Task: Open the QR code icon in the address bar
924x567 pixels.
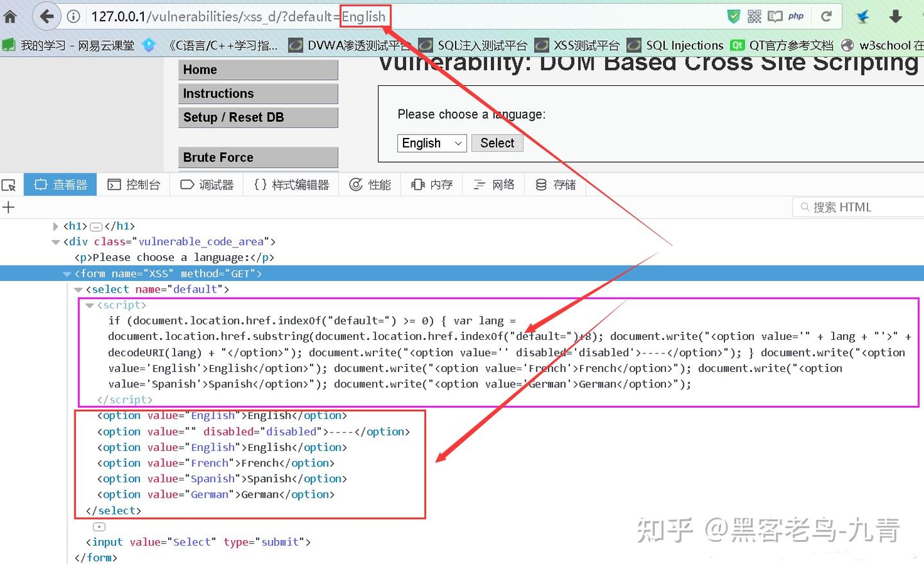Action: 754,17
